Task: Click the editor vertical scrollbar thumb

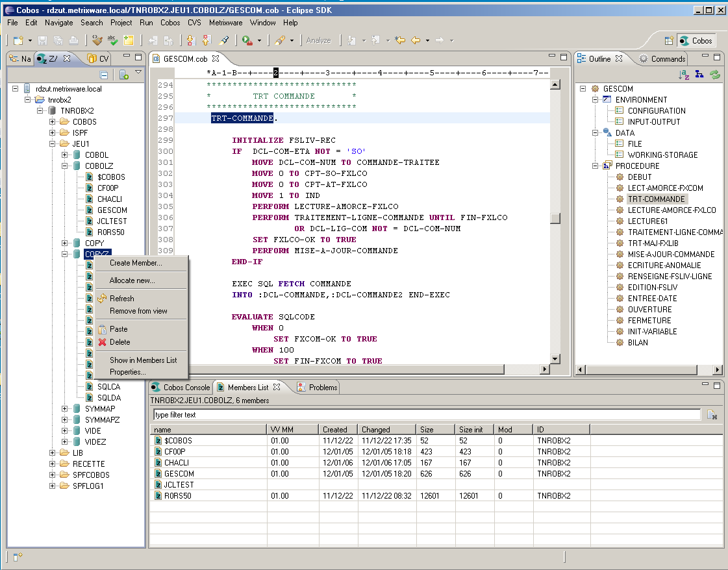Action: pos(555,218)
